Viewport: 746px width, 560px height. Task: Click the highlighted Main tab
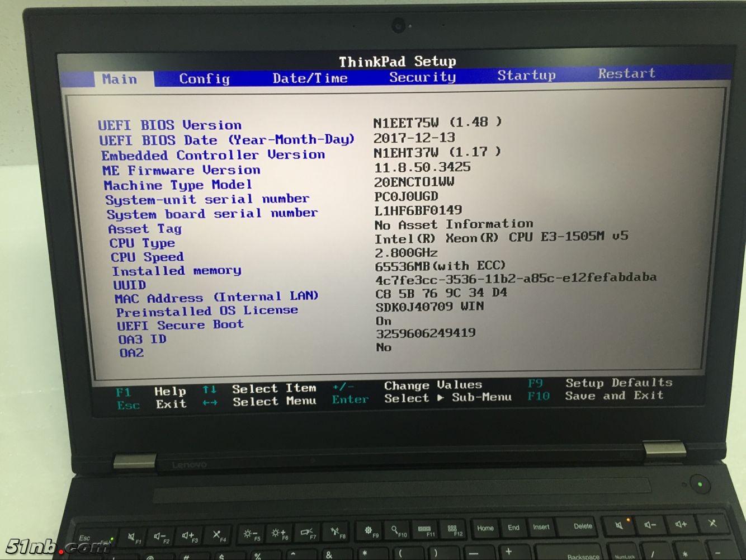[x=120, y=79]
